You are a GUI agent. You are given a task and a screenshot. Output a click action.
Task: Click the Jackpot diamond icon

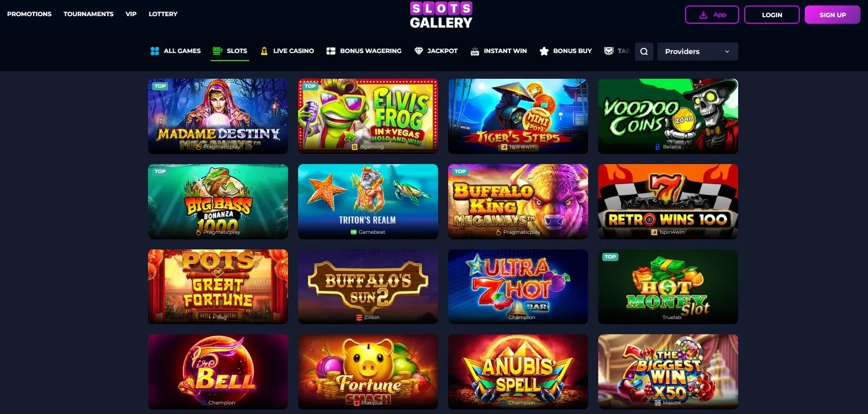[418, 51]
